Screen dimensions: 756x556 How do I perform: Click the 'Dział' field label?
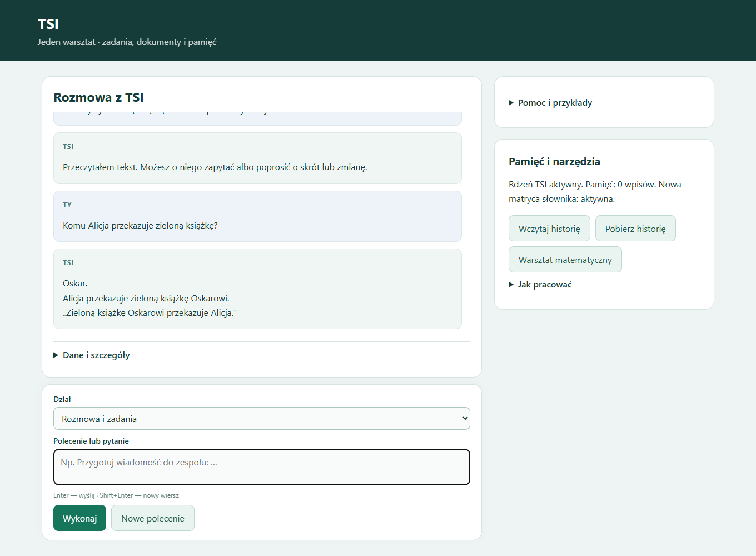[x=62, y=399]
